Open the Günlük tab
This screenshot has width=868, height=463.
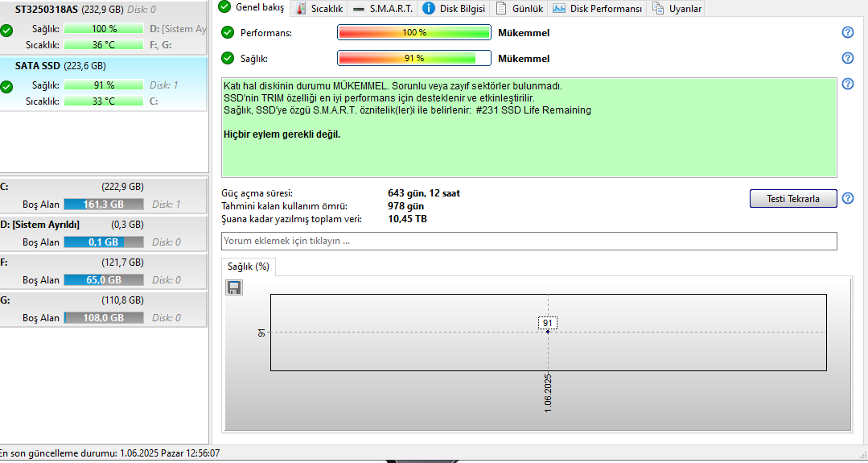point(519,8)
